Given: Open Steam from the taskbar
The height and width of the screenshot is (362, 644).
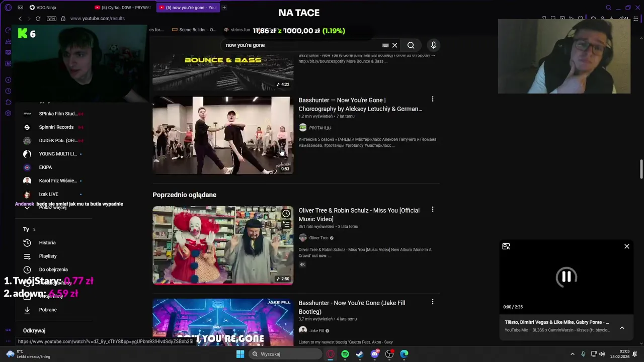Looking at the screenshot, I should click(x=360, y=354).
